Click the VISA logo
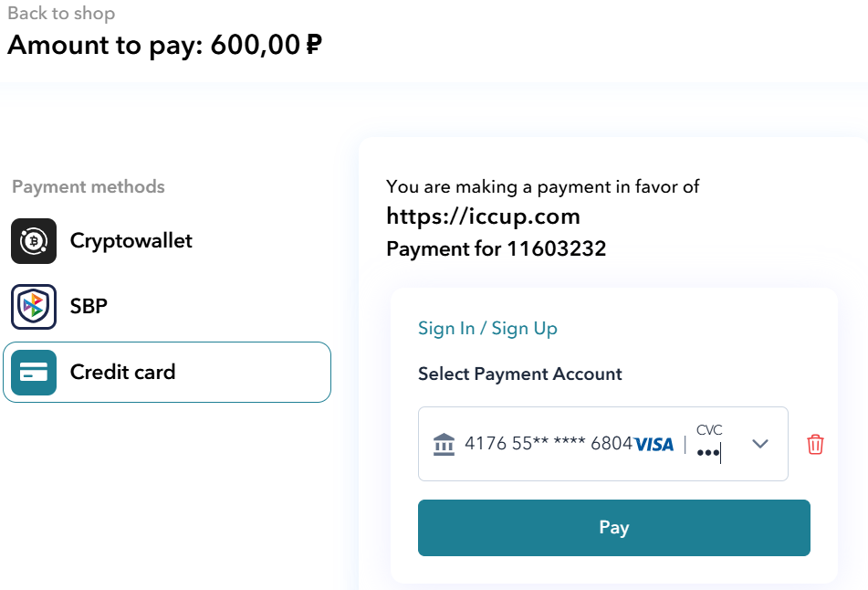 click(x=654, y=445)
